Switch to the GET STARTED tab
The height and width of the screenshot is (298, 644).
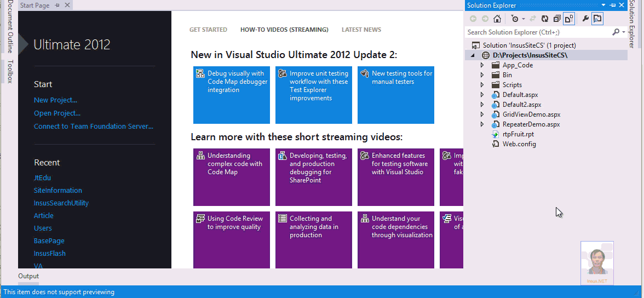click(208, 30)
